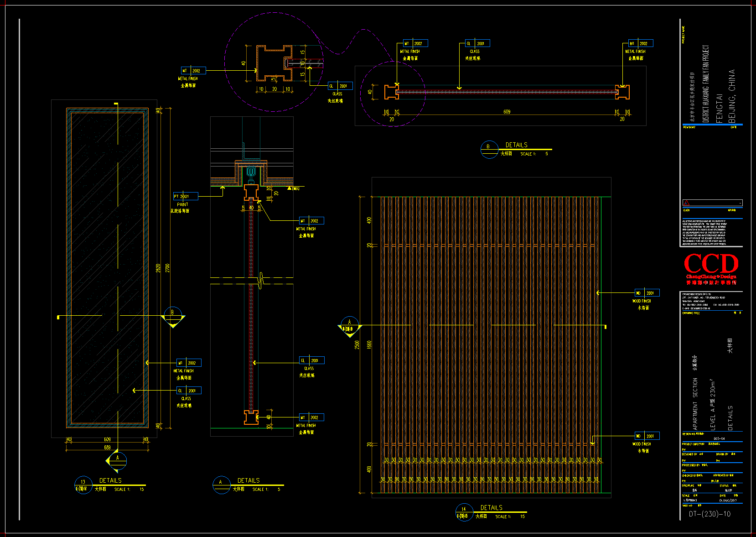This screenshot has width=756, height=537.
Task: Click the 609 dimension in plan detail B
Action: tap(507, 112)
